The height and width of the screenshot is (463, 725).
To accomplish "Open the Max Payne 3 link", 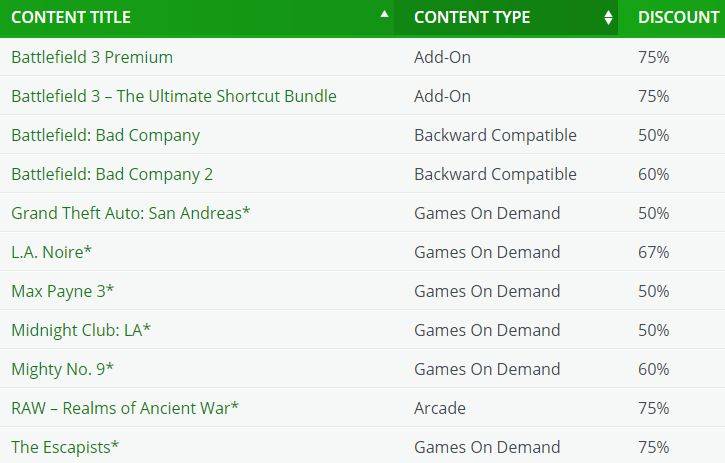I will point(62,291).
